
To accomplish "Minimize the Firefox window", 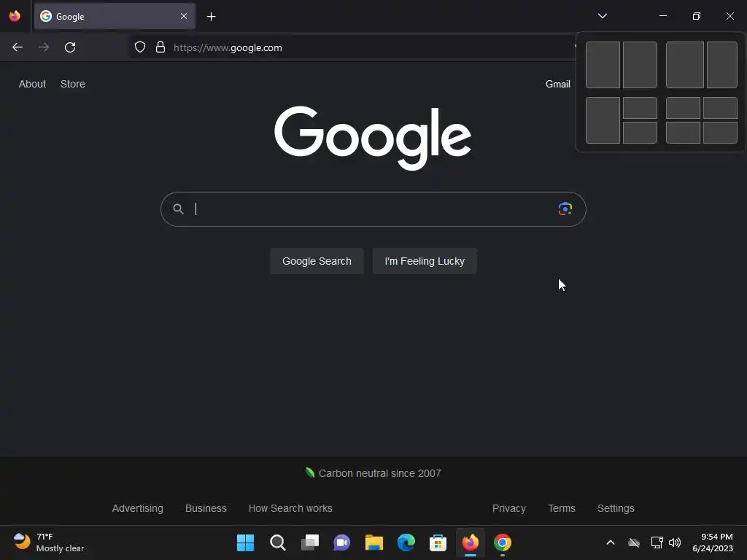I will click(662, 16).
